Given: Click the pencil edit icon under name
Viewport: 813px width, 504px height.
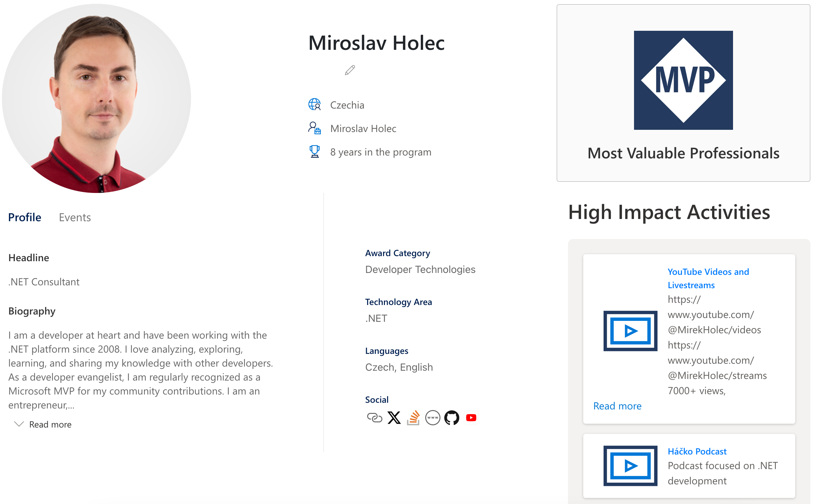Looking at the screenshot, I should (x=349, y=70).
